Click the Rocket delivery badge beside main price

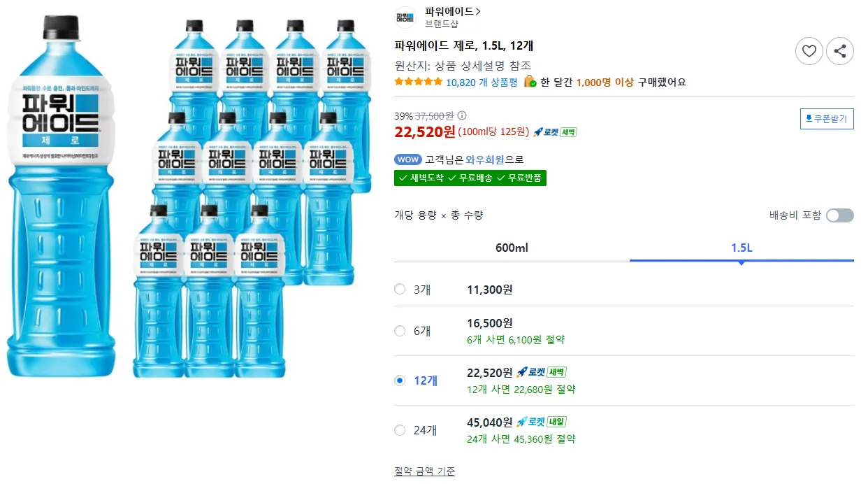(555, 132)
